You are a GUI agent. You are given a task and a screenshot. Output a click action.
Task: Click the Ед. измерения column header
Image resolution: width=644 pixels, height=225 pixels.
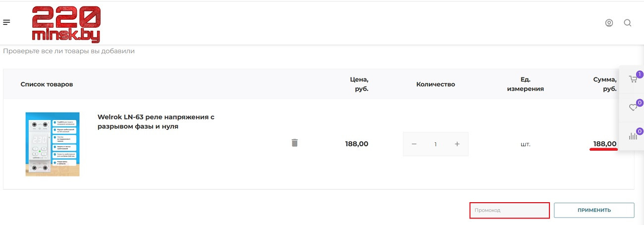(525, 84)
